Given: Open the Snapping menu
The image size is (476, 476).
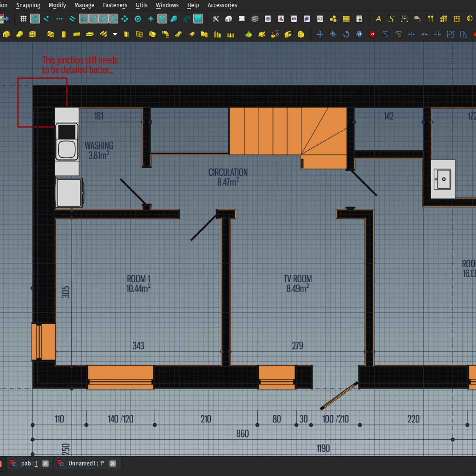Looking at the screenshot, I should [28, 5].
